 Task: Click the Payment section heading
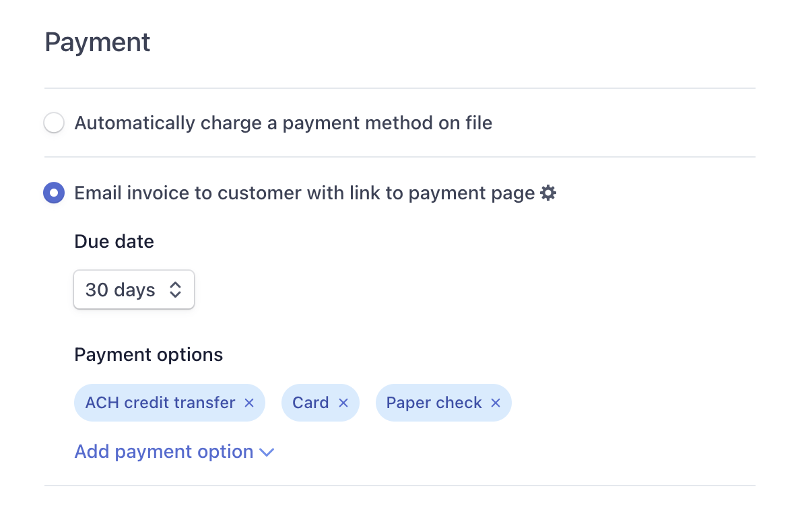coord(98,42)
